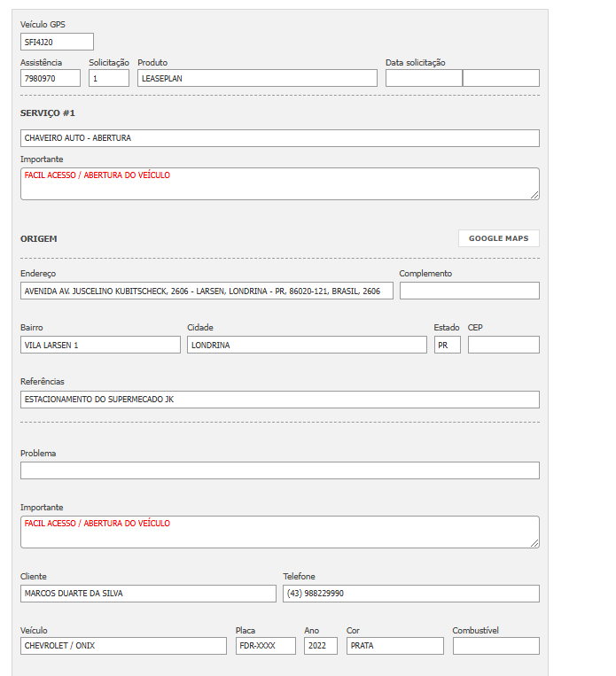Click the Estado field showing PR
This screenshot has height=676, width=616.
tap(447, 345)
